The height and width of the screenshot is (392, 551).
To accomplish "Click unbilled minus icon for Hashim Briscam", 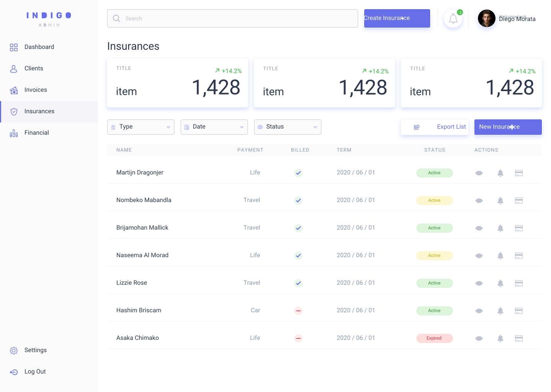I will tap(298, 311).
